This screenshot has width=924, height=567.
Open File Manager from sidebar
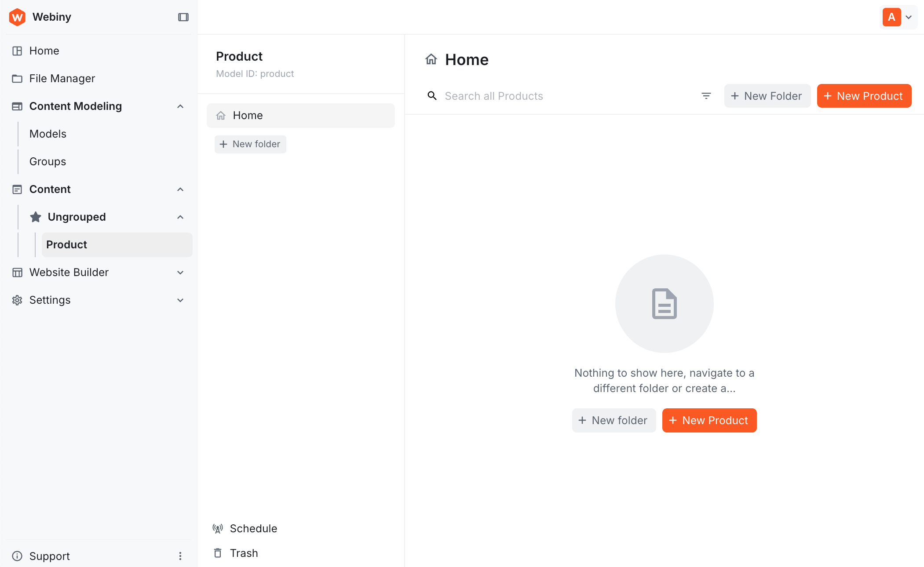click(x=62, y=78)
